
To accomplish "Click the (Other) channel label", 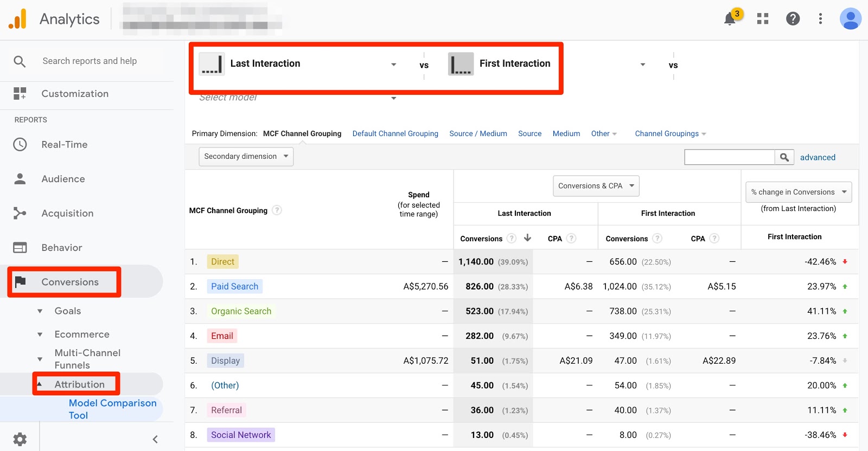I will point(225,385).
